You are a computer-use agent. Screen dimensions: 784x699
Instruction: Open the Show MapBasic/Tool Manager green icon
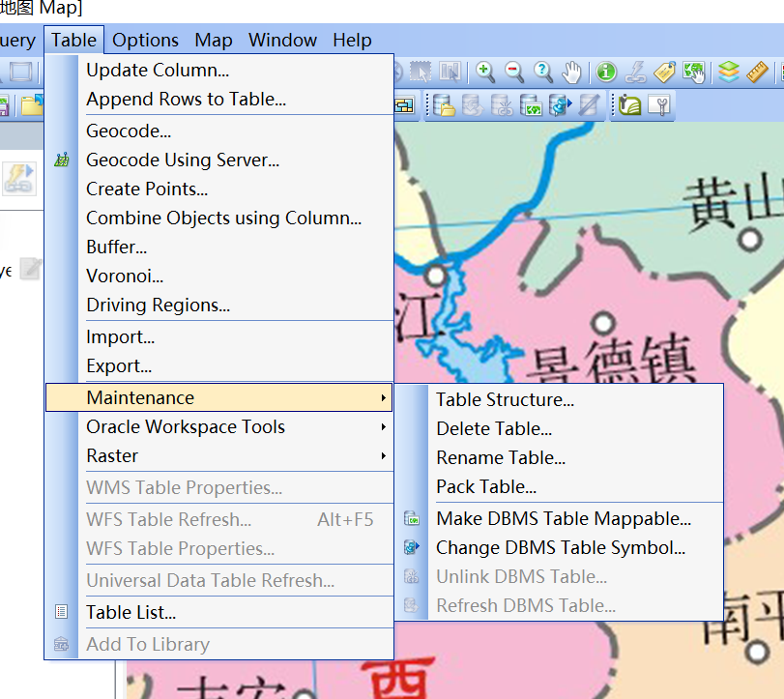pos(629,105)
